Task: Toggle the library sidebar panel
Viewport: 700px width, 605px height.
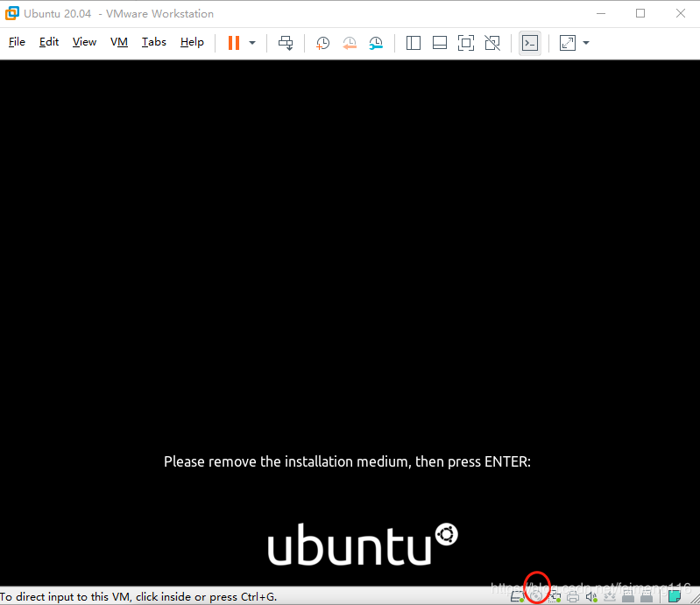Action: pos(414,43)
